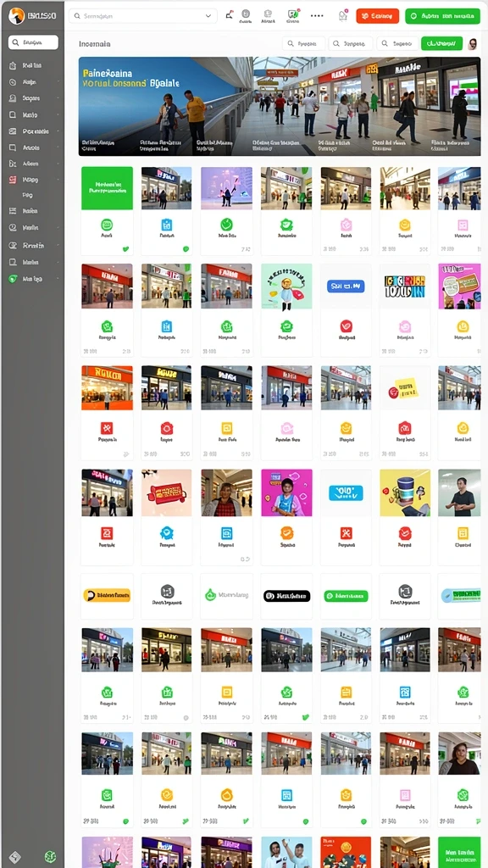Viewport: 488px width, 868px height.
Task: Click the black pill button in the button row
Action: [x=286, y=596]
